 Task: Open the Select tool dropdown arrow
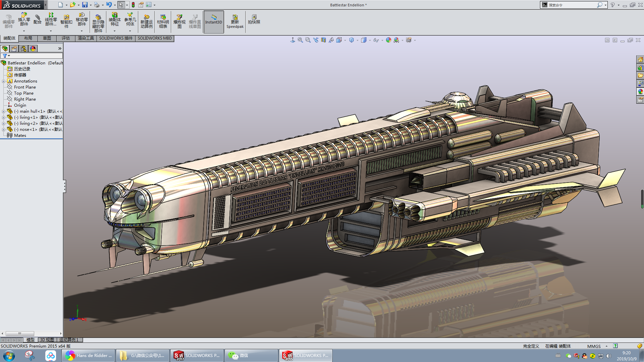point(127,5)
